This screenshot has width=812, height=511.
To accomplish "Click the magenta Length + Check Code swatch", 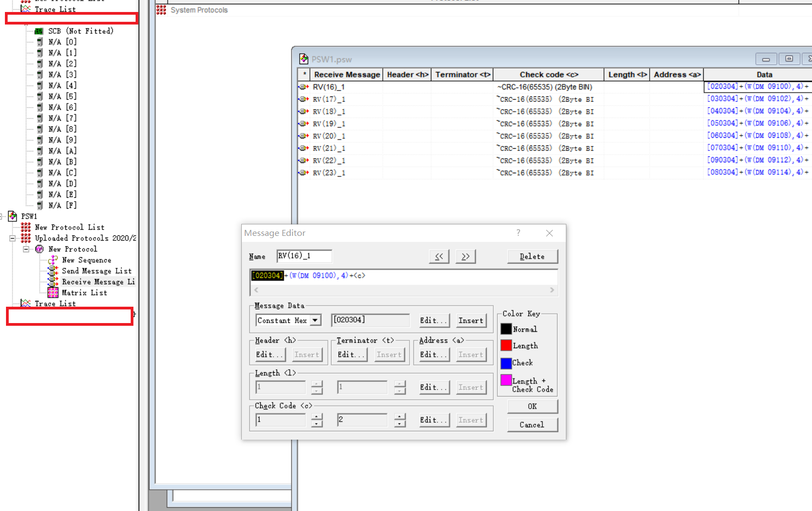I will [x=506, y=380].
